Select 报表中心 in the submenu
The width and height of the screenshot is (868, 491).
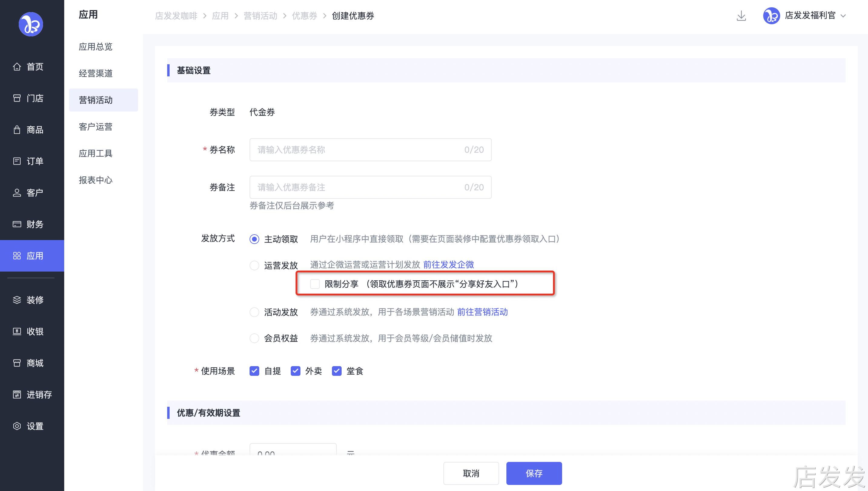pos(96,180)
